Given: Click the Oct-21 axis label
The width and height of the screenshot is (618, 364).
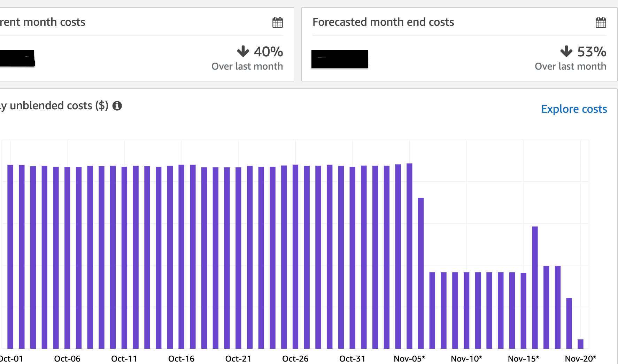Looking at the screenshot, I should tap(238, 358).
